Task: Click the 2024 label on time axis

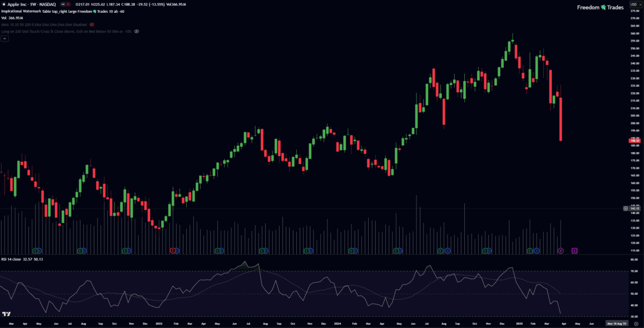Action: [338, 324]
